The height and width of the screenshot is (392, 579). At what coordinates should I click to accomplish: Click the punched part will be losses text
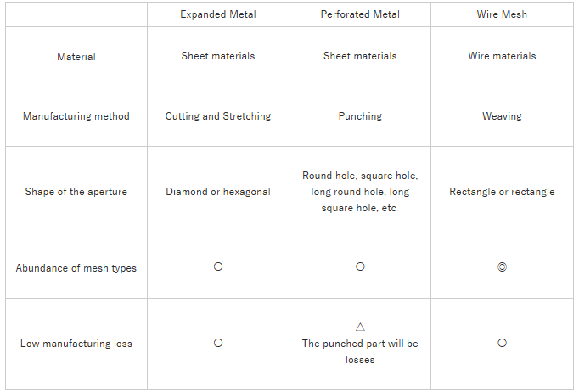click(360, 351)
